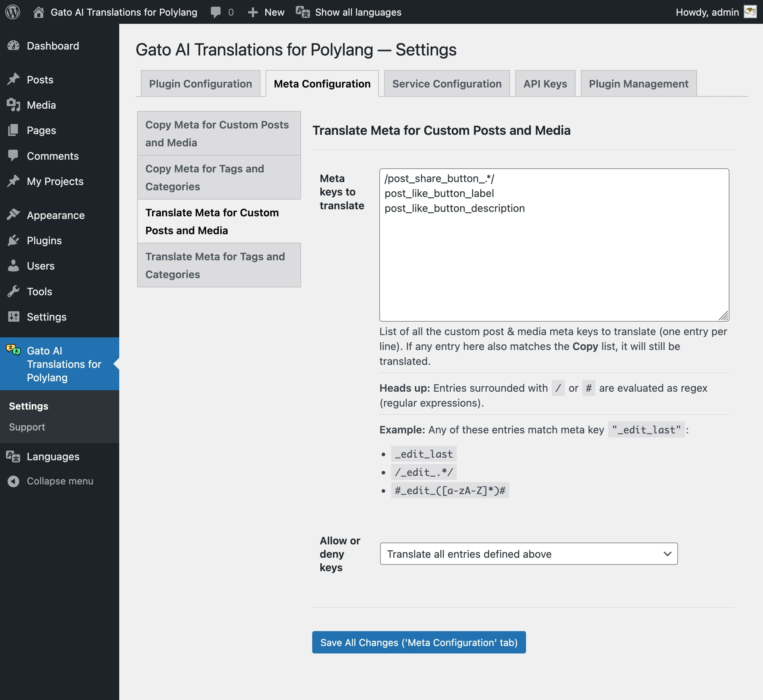Image resolution: width=763 pixels, height=700 pixels.
Task: Open the Tools menu item
Action: click(60, 291)
